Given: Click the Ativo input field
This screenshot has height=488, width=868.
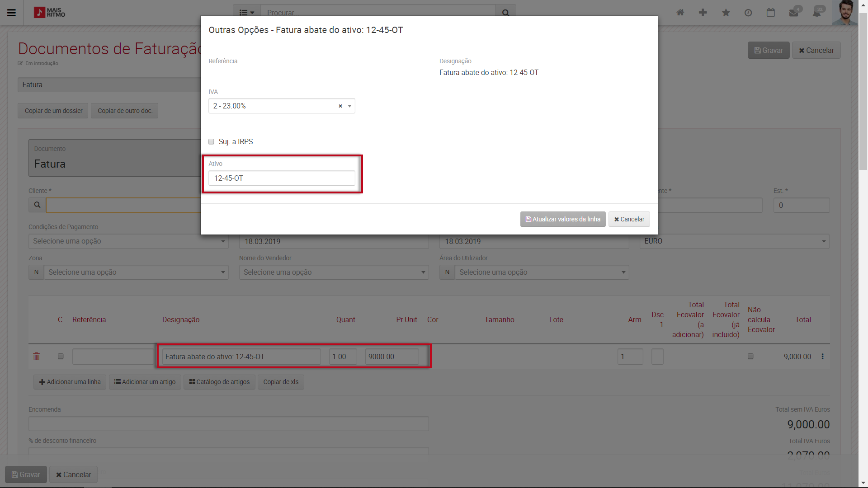Looking at the screenshot, I should [282, 178].
